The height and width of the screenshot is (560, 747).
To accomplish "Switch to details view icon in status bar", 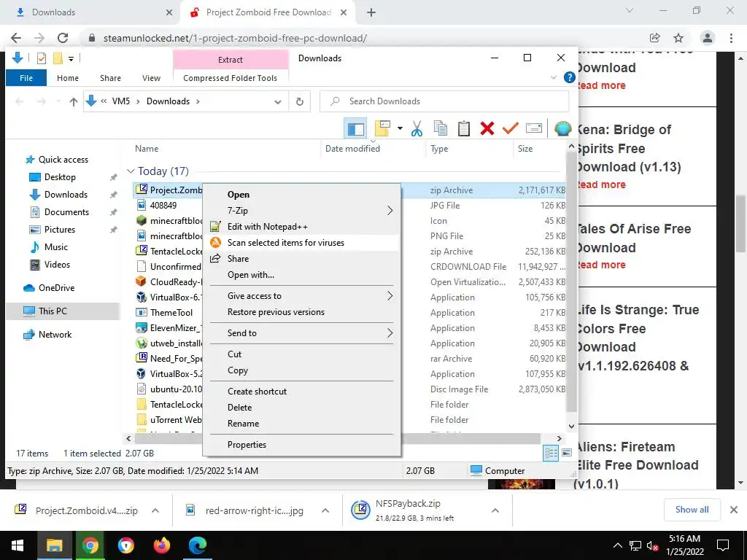I will [551, 453].
